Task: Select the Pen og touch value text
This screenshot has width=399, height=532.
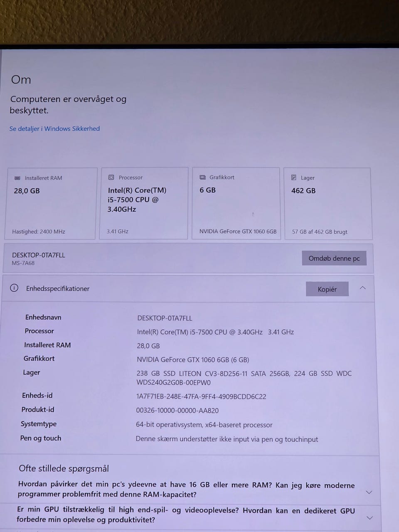Action: tap(227, 439)
